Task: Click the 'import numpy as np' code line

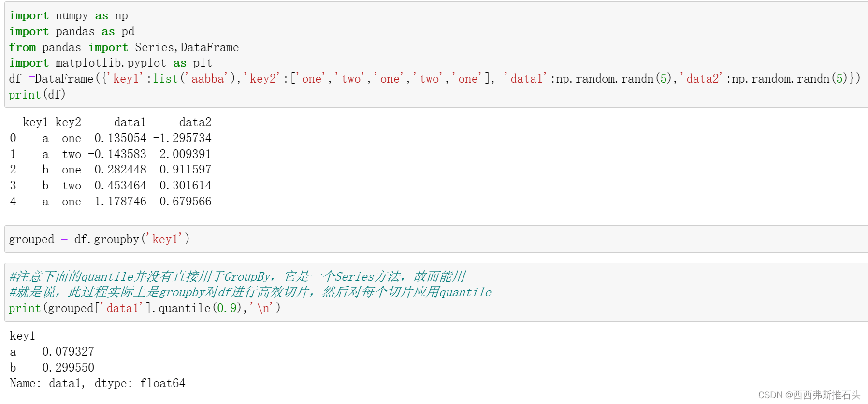Action: pyautogui.click(x=68, y=15)
